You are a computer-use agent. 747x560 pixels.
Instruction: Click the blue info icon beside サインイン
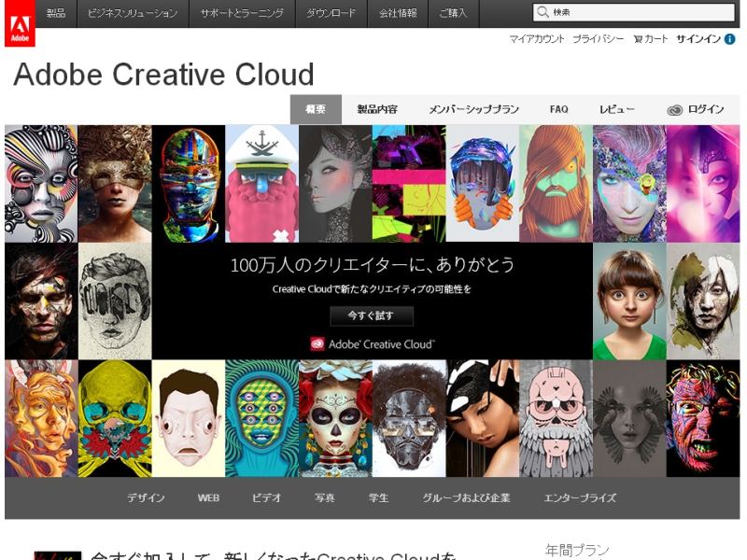click(x=730, y=39)
